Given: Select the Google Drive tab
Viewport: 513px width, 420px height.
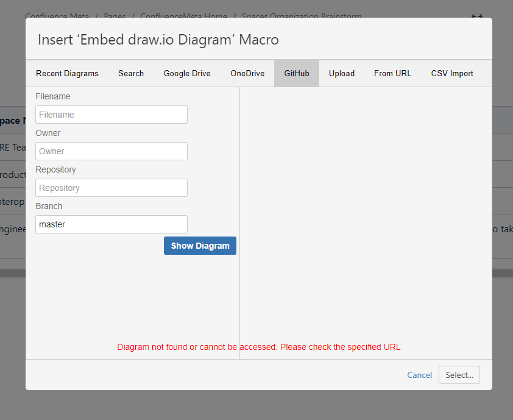Looking at the screenshot, I should (187, 73).
